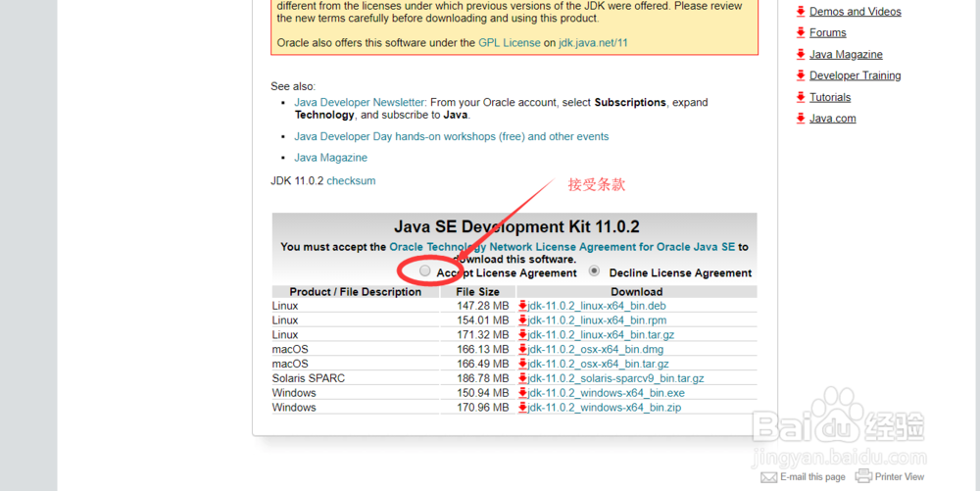
Task: Open Java Developer Day hands-on workshops link
Action: [x=451, y=136]
